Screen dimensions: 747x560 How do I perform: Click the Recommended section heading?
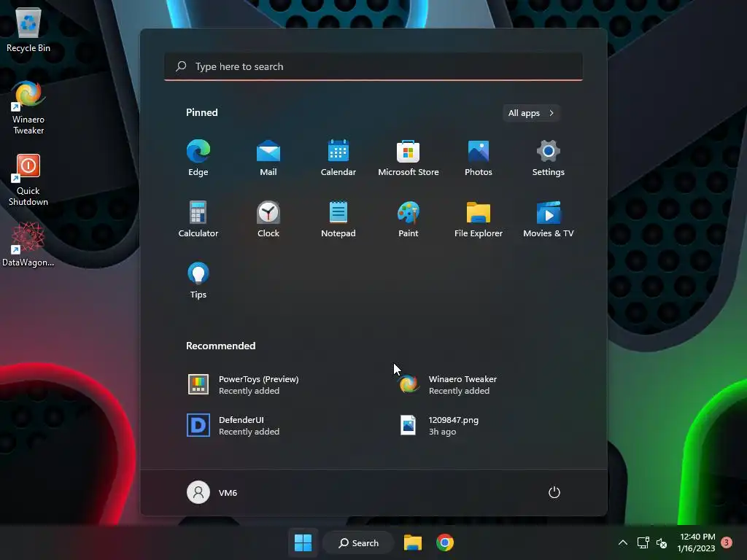coord(220,346)
